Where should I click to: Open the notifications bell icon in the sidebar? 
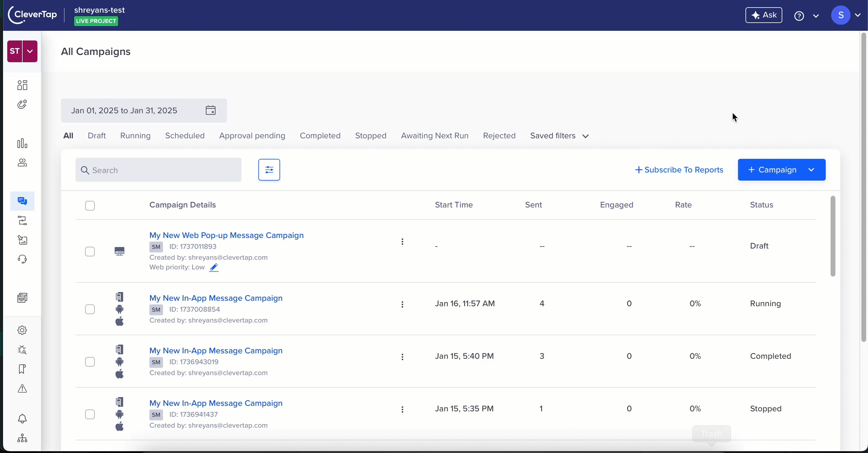(22, 419)
